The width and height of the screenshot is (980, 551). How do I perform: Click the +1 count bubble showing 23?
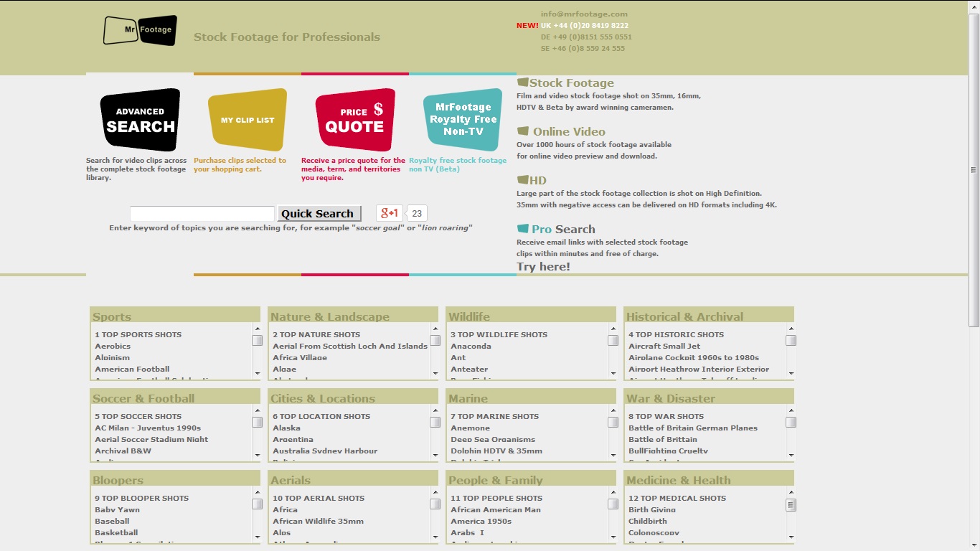coord(417,213)
